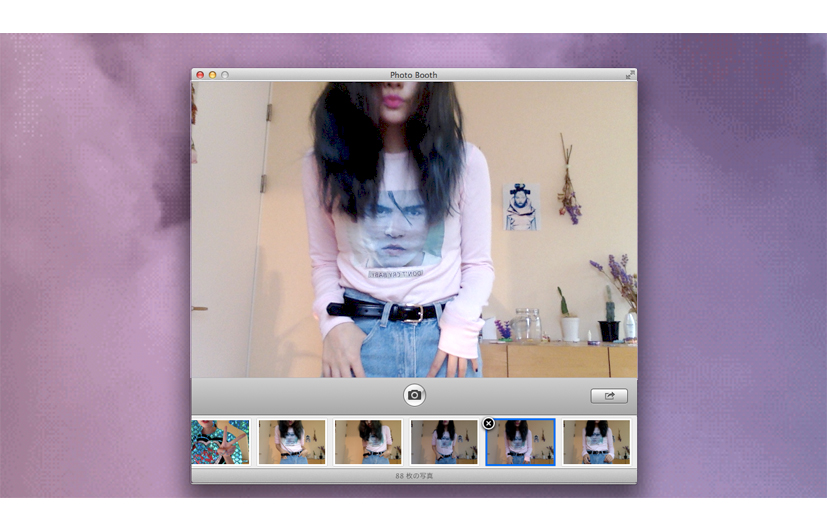The image size is (827, 531).
Task: Open the share button in Photo Booth
Action: (609, 396)
